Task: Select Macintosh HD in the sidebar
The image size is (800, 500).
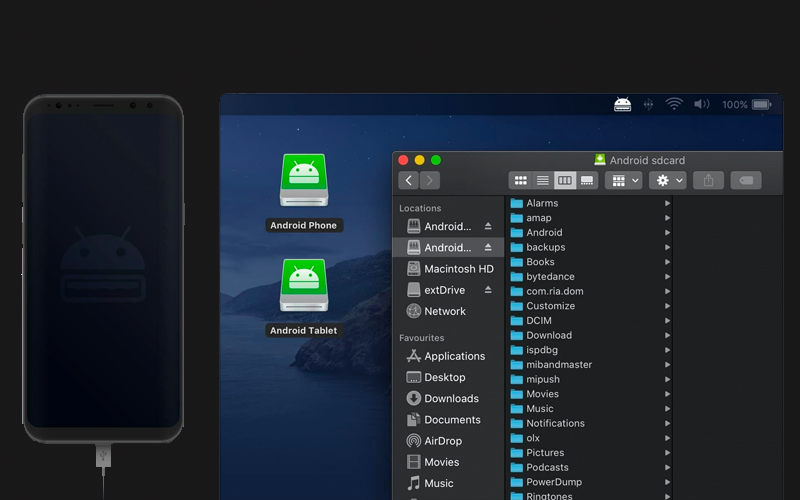Action: point(458,269)
